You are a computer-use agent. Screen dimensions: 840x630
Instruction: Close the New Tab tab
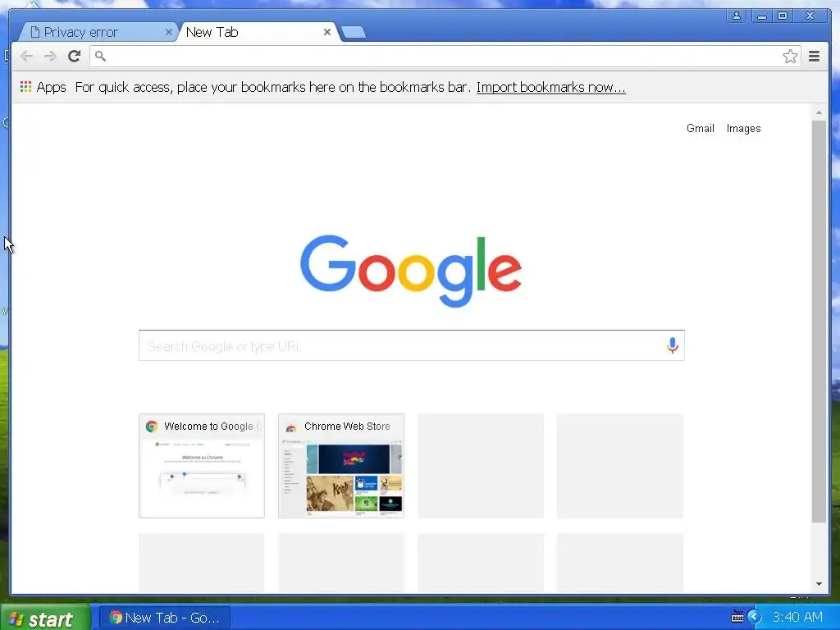[326, 32]
